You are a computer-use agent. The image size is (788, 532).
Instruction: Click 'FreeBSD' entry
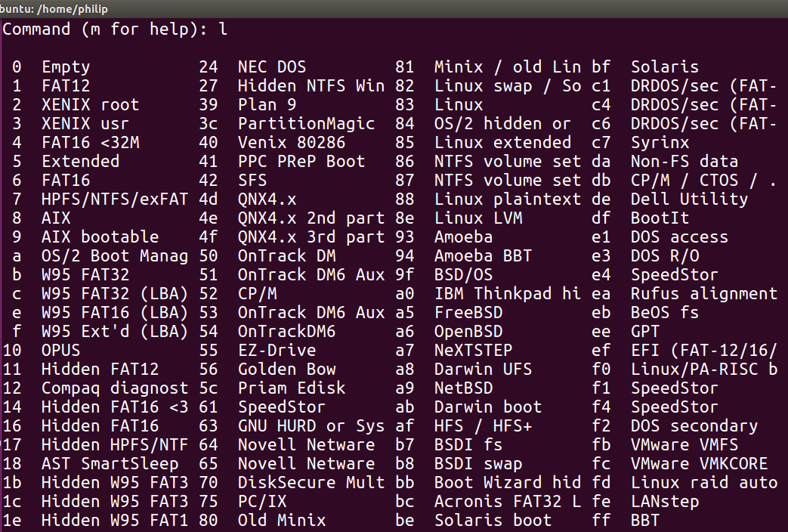click(468, 313)
